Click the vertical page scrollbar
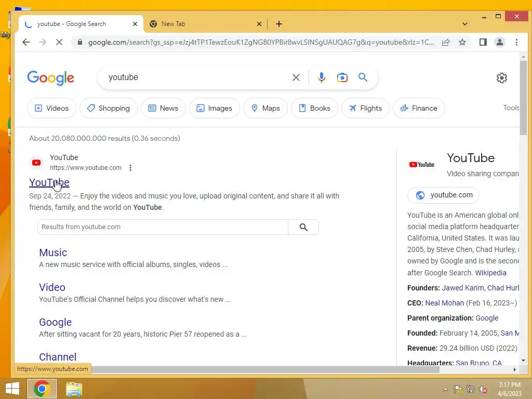This screenshot has height=399, width=532. point(523,98)
